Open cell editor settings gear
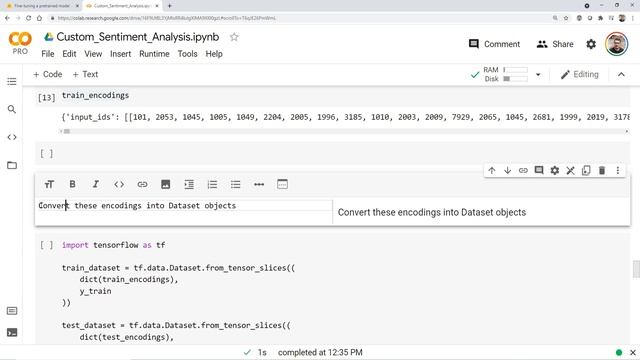This screenshot has height=360, width=640. pyautogui.click(x=554, y=170)
